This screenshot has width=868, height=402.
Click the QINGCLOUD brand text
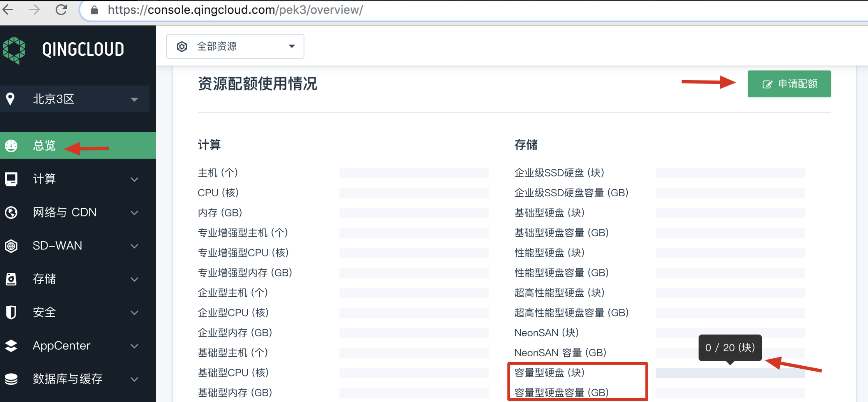83,49
